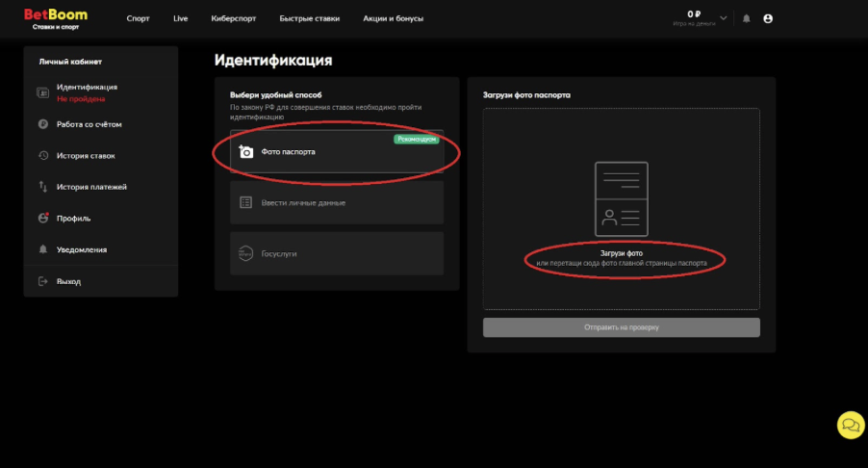The height and width of the screenshot is (468, 868).
Task: Open История ставок page
Action: (x=86, y=156)
